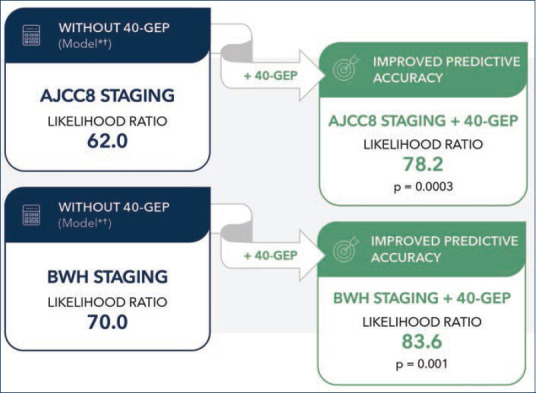Click the target icon in lower green header
536x393 pixels.
point(345,249)
